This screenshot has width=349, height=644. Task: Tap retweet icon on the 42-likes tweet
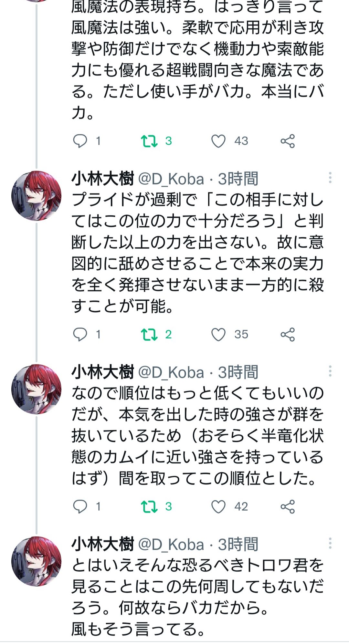(149, 506)
